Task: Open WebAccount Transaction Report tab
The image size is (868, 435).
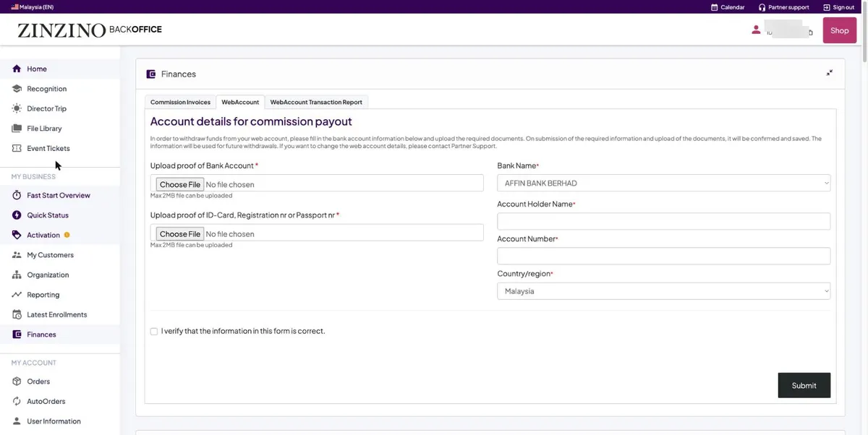Action: (x=316, y=103)
